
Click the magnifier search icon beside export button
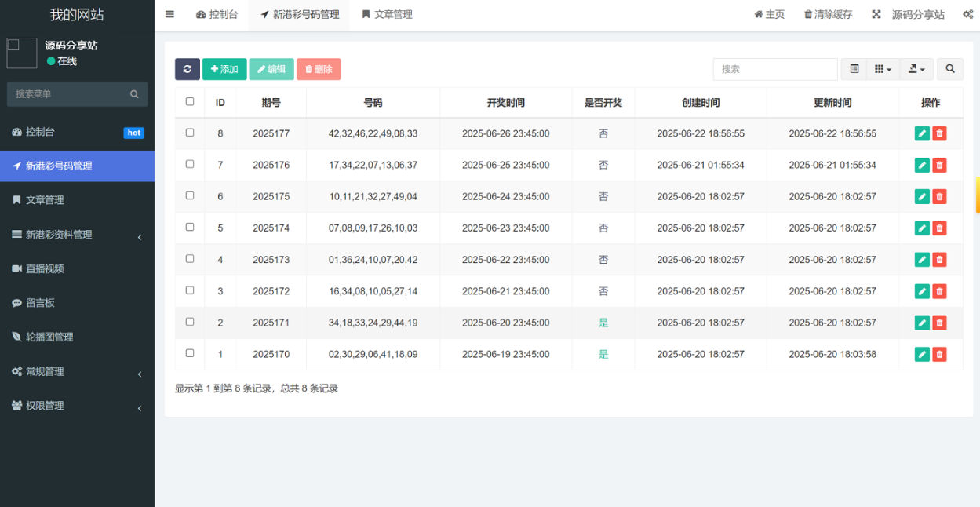tap(949, 69)
